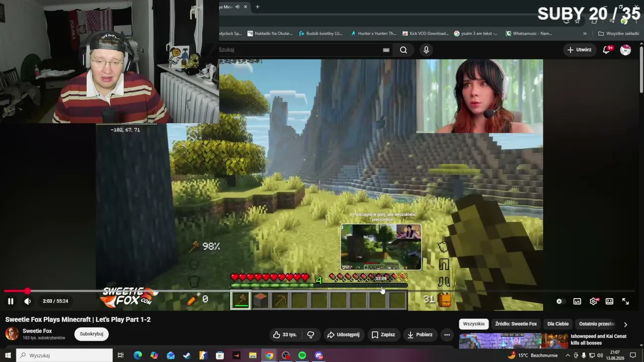
Task: Pause the YouTube video
Action: pyautogui.click(x=11, y=301)
